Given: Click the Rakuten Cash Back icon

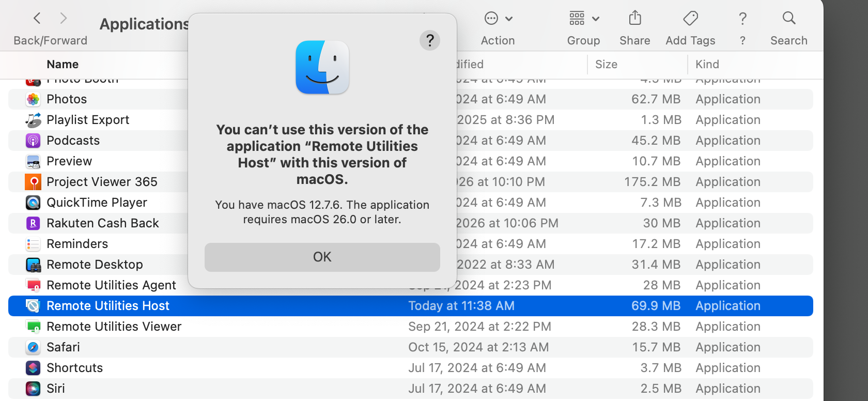Looking at the screenshot, I should (x=33, y=223).
